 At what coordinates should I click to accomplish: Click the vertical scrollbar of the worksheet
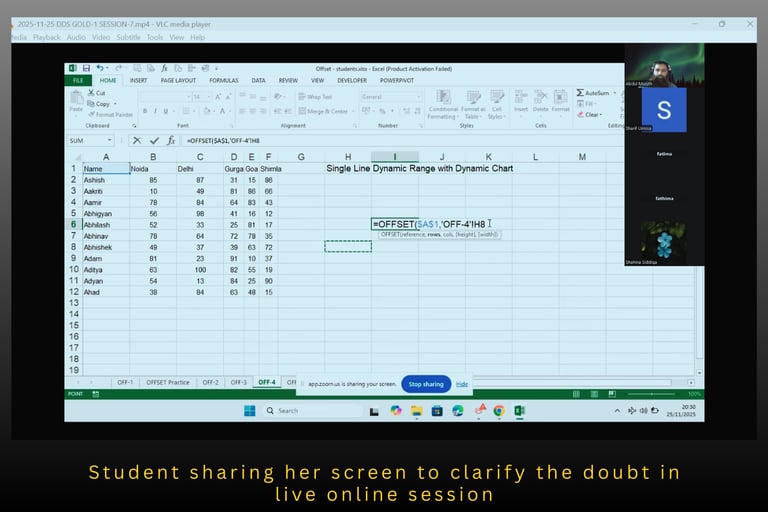[699, 319]
